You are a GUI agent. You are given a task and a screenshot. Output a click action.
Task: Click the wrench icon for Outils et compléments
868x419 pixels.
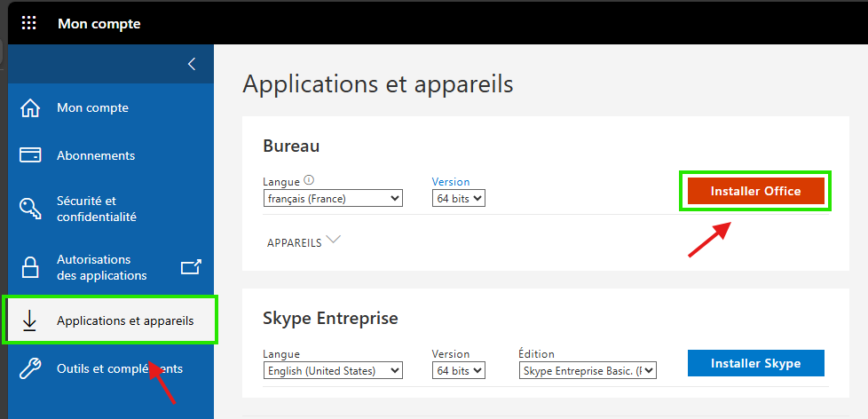[x=30, y=368]
